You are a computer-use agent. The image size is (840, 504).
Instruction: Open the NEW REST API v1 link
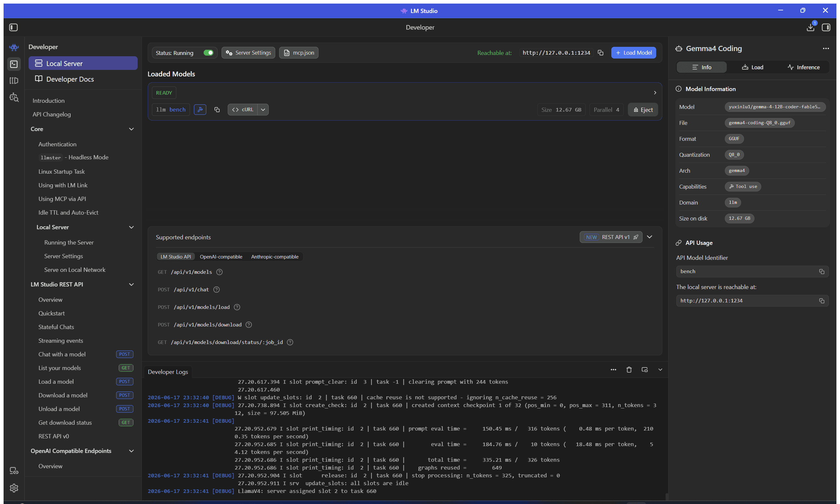tap(611, 237)
